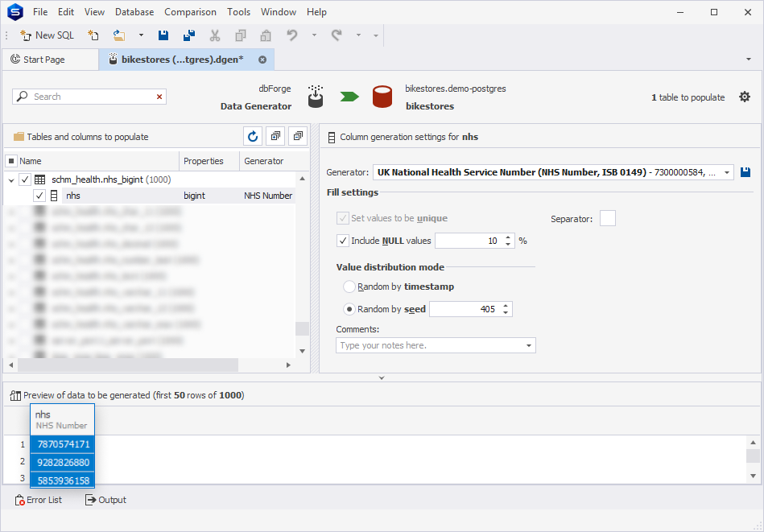
Task: Open the Edit menu
Action: click(x=66, y=12)
